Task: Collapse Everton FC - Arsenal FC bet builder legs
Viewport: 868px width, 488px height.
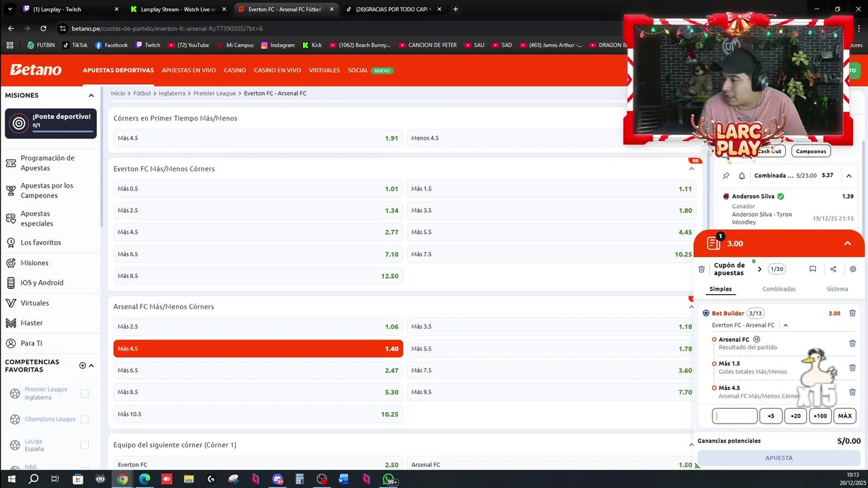Action: pos(785,325)
